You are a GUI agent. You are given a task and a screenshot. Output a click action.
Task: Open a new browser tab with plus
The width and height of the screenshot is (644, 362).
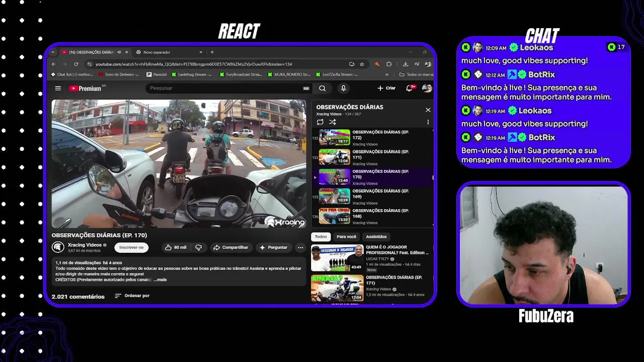212,52
